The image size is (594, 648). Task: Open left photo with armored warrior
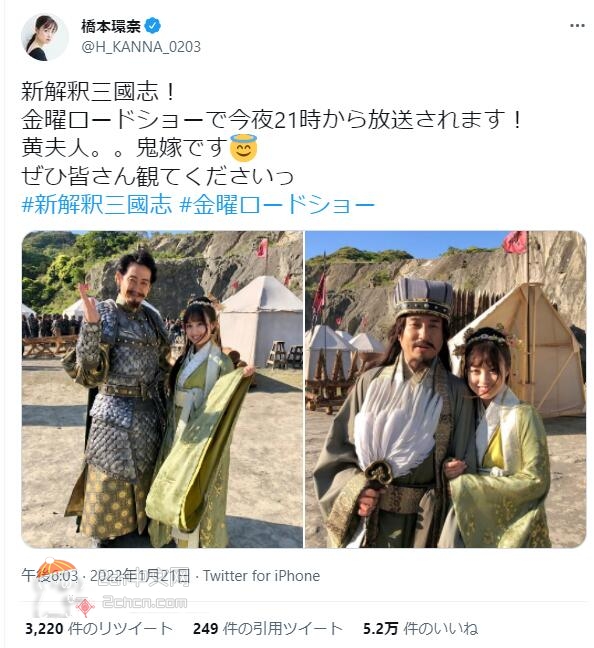pyautogui.click(x=162, y=389)
